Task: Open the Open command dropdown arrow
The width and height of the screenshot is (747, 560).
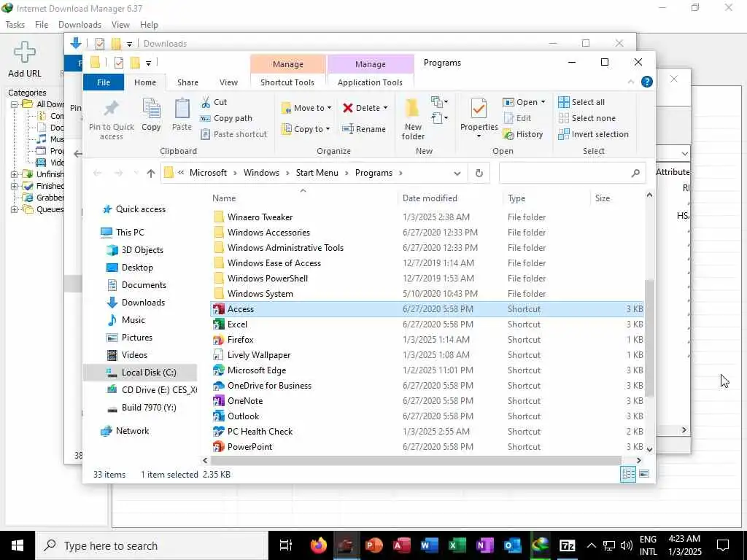Action: point(543,102)
